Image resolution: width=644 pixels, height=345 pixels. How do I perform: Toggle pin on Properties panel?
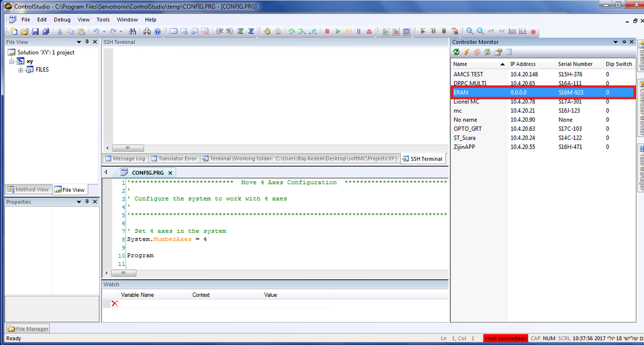(87, 202)
